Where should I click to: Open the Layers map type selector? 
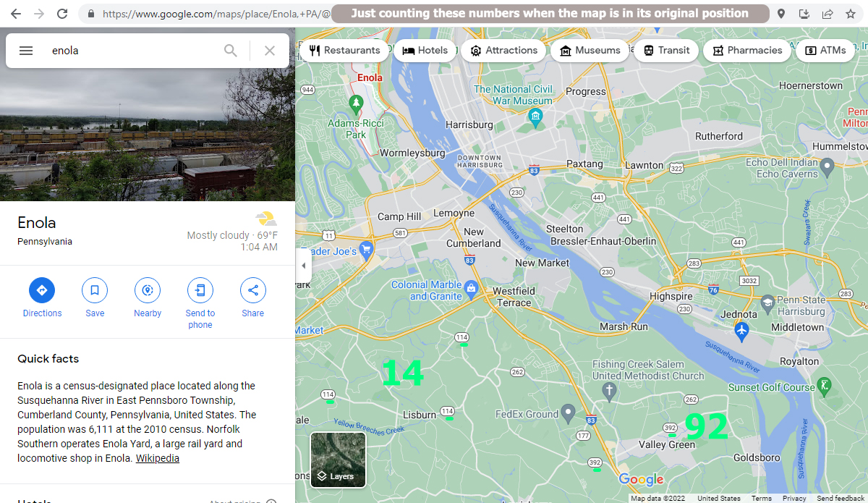point(338,460)
